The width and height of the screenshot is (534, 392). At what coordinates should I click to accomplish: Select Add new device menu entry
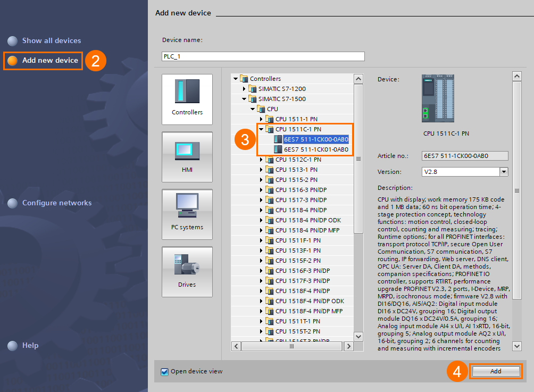[x=50, y=60]
